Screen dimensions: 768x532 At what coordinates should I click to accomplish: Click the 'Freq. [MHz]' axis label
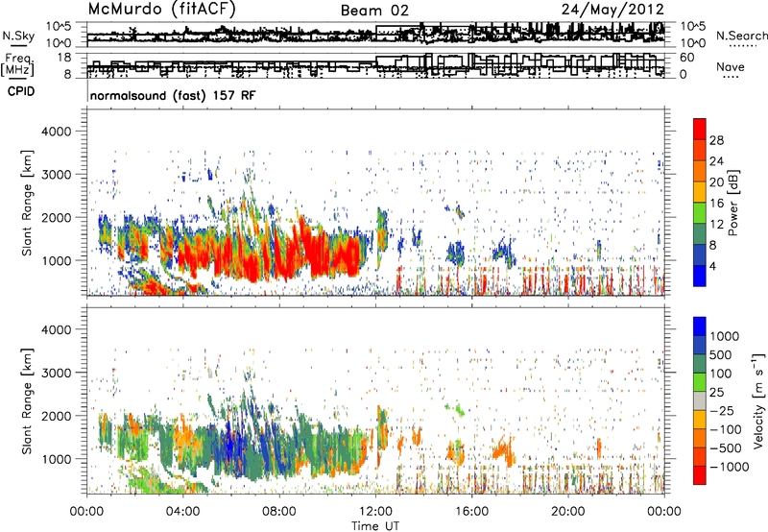point(17,65)
